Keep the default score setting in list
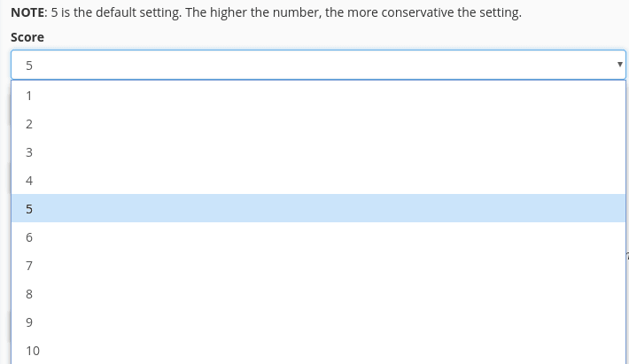This screenshot has height=364, width=629. [318, 208]
